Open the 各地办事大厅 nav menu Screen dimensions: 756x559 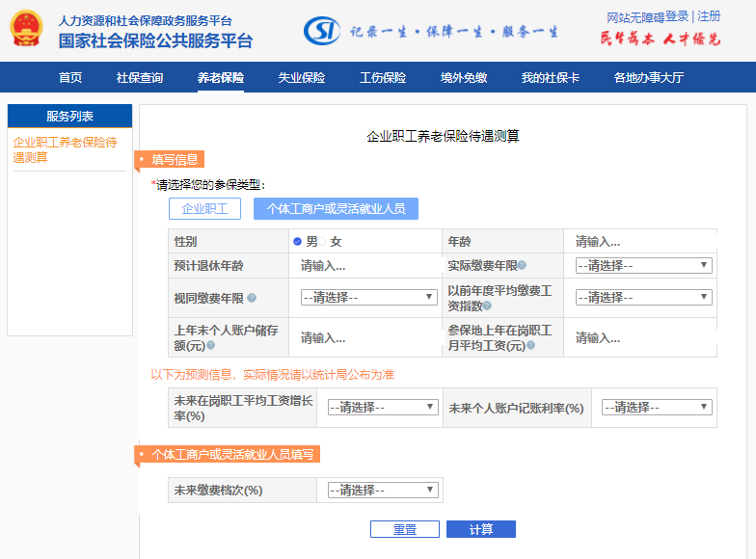[649, 77]
